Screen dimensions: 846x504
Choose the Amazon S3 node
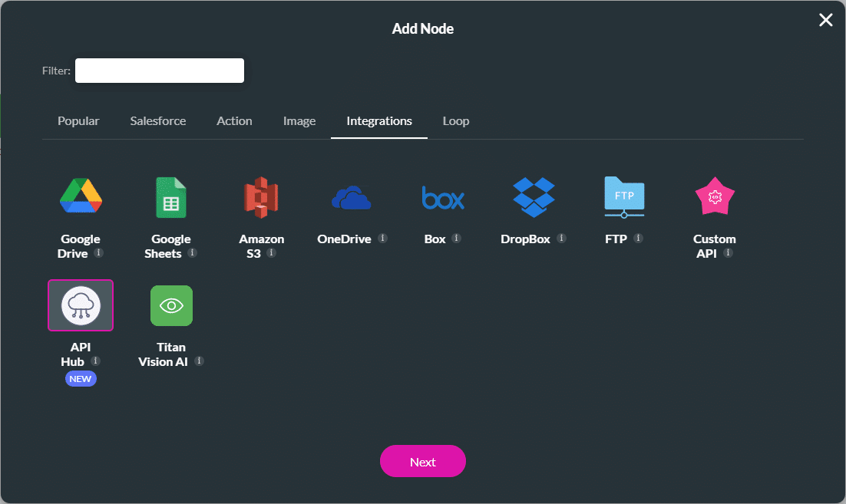pos(262,196)
